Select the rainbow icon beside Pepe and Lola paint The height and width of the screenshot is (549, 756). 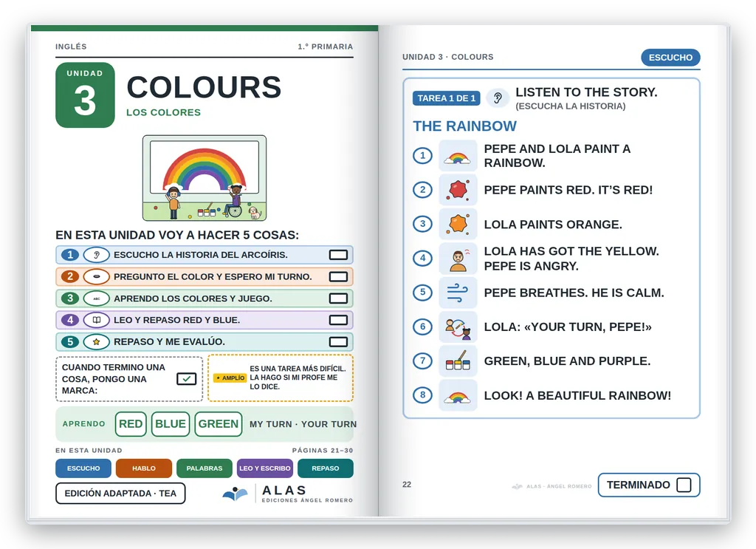[x=458, y=156]
